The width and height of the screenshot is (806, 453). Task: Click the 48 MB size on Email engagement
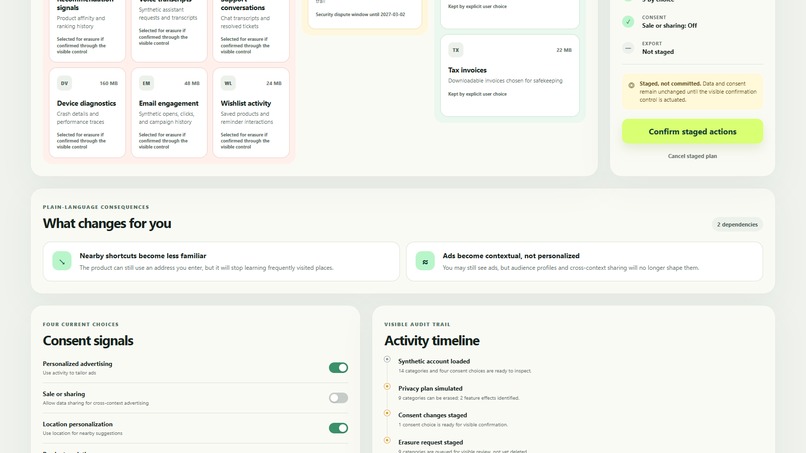click(192, 83)
